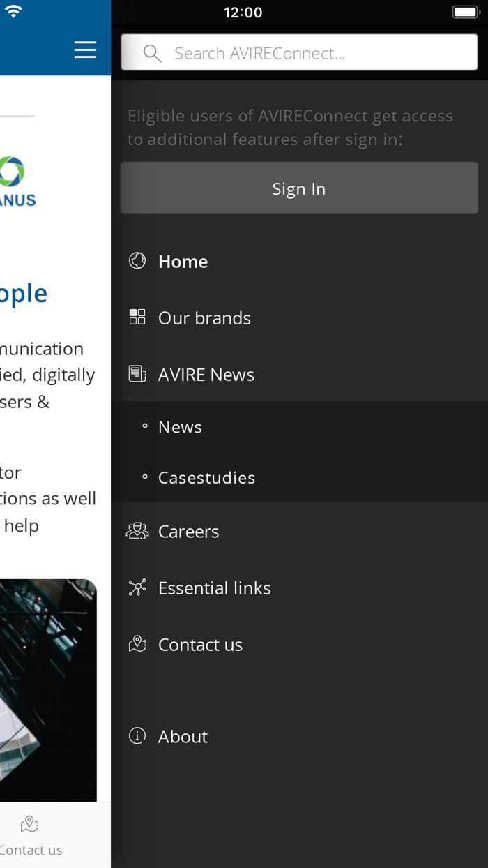The width and height of the screenshot is (488, 868).
Task: Click the Search AVIREConnect input field
Action: point(300,52)
